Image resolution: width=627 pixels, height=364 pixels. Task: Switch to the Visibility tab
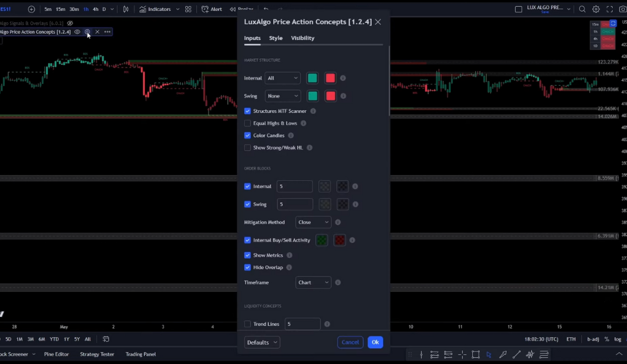click(302, 38)
